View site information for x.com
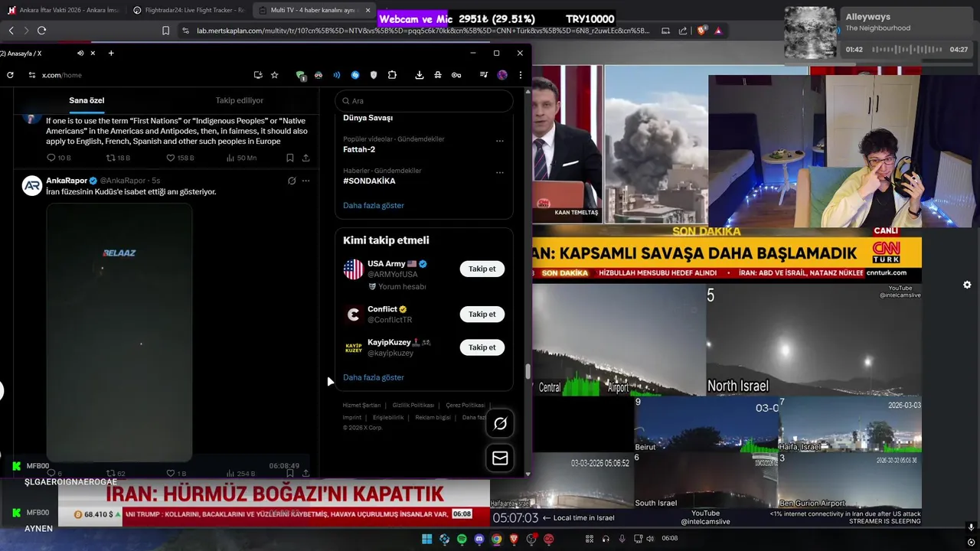980x551 pixels. click(32, 75)
